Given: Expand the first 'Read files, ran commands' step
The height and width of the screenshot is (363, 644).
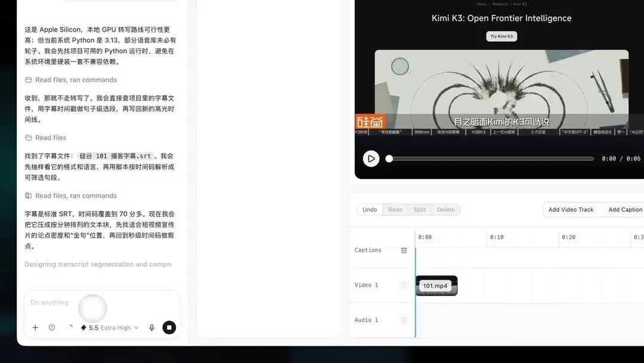Looking at the screenshot, I should [70, 80].
